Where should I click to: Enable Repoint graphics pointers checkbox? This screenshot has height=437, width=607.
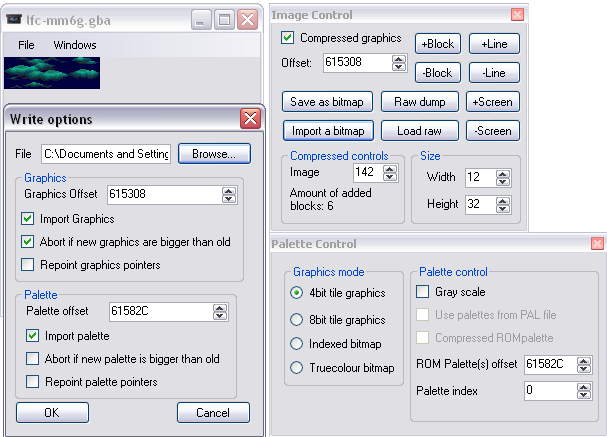(x=28, y=265)
